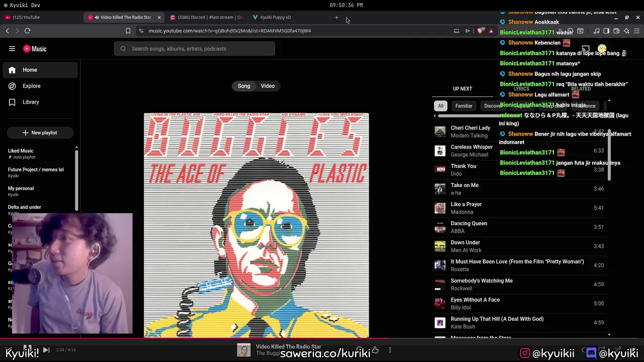Play Somebody's Watching Me by Rockwell
This screenshot has width=644, height=362.
tap(520, 285)
